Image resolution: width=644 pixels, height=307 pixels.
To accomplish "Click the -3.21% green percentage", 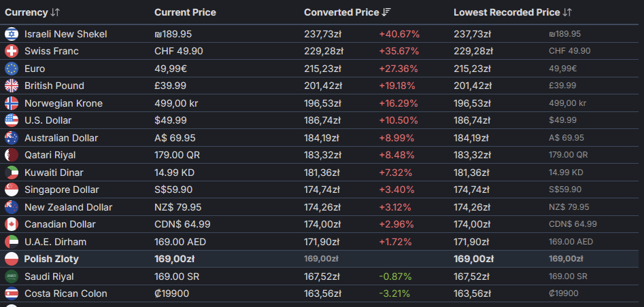I will [394, 294].
